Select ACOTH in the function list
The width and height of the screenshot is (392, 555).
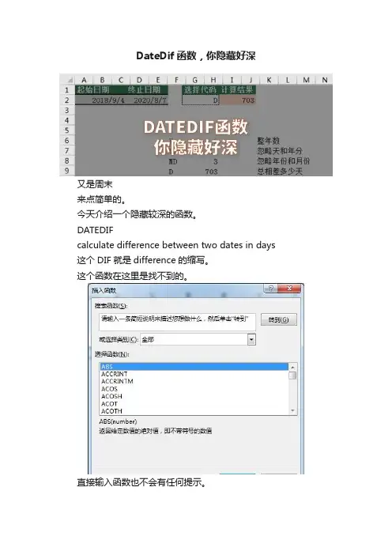click(194, 411)
